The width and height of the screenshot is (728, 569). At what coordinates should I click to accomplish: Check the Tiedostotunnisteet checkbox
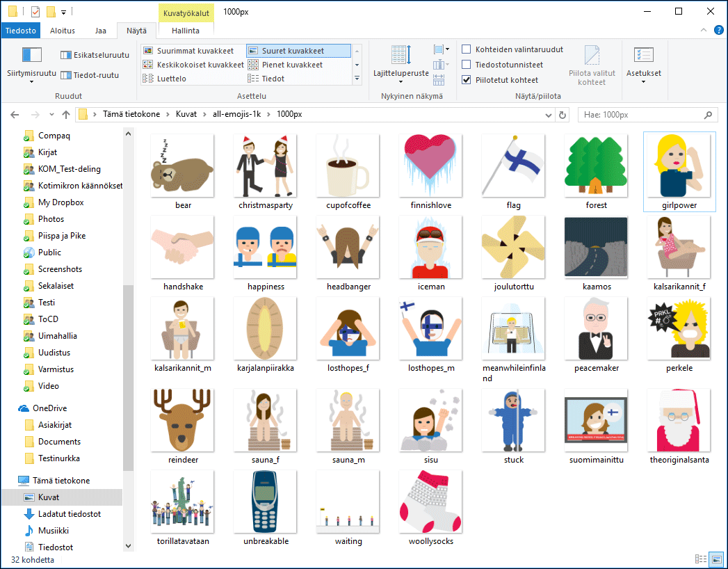(467, 65)
